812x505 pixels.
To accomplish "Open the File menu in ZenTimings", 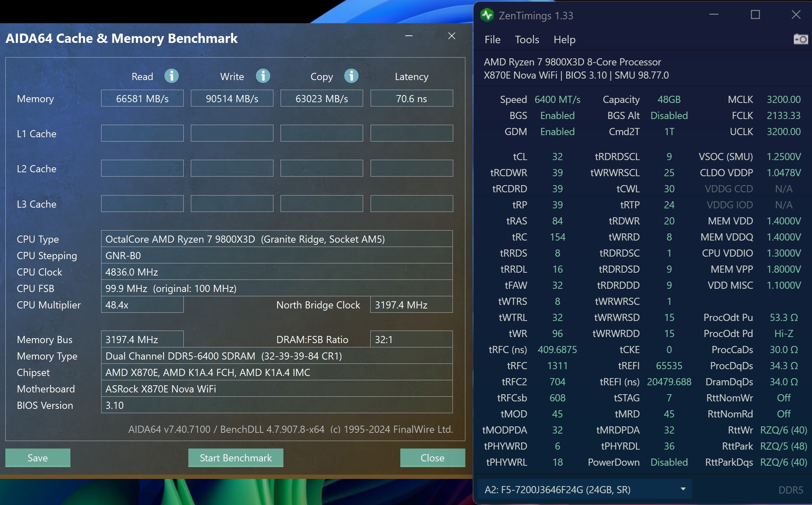I will pyautogui.click(x=492, y=40).
